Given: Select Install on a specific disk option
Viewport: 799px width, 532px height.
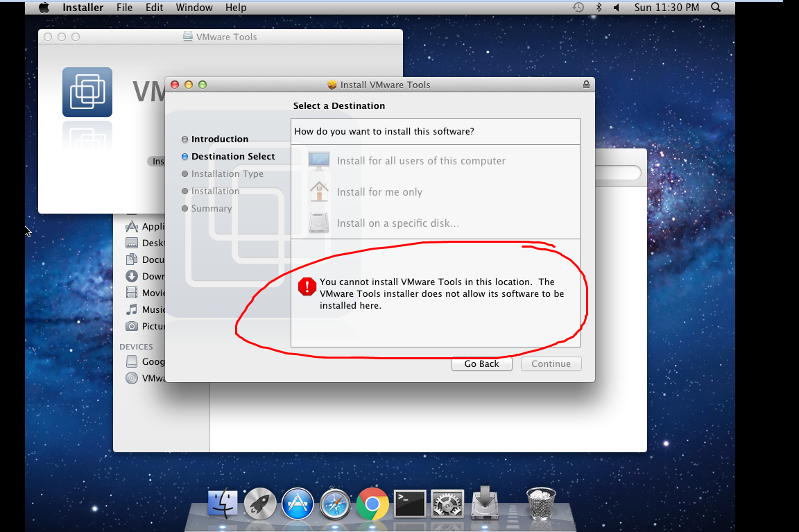Looking at the screenshot, I should coord(398,223).
